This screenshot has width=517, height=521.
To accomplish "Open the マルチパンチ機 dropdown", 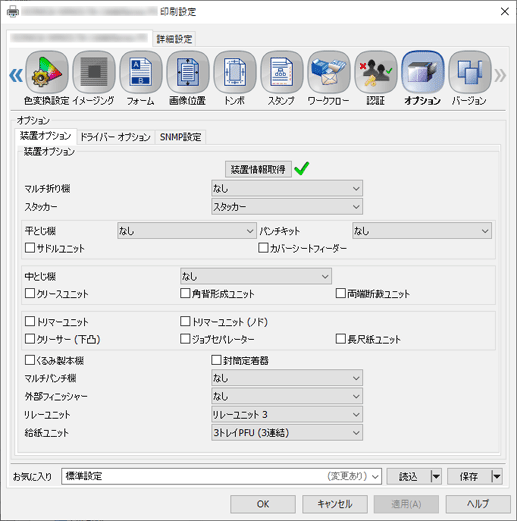I will tap(287, 378).
